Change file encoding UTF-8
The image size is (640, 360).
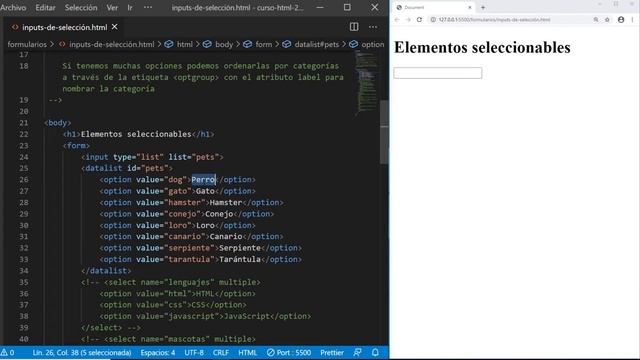[194, 353]
